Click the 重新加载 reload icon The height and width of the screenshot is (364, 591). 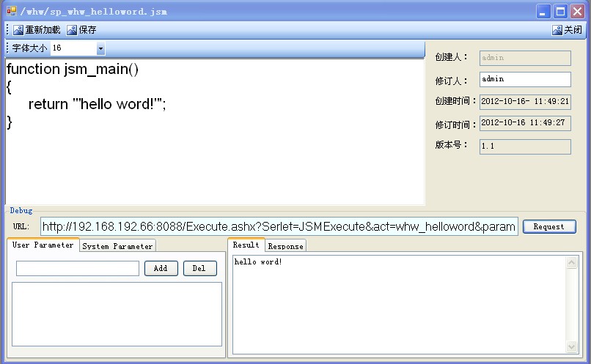[18, 30]
